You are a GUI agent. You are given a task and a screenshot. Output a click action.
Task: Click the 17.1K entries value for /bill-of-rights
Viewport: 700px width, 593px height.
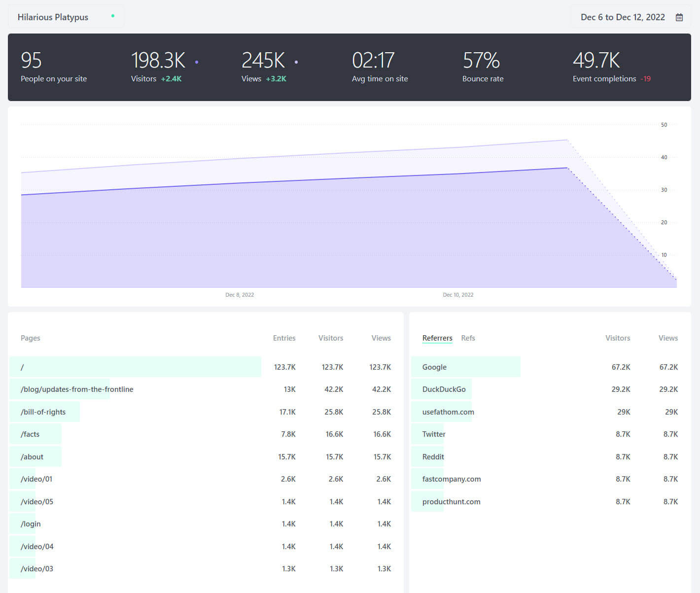287,412
